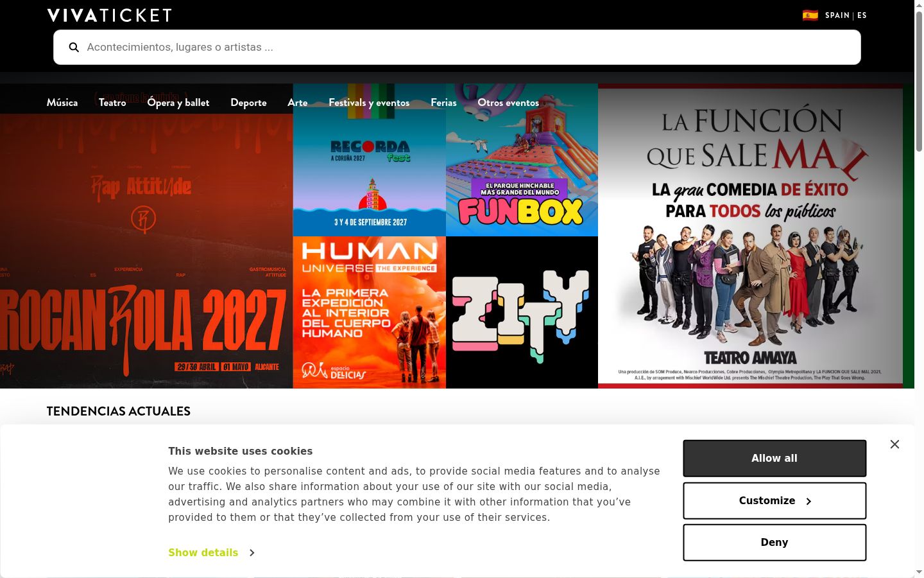
Task: Open the Zity event tile
Action: point(522,312)
